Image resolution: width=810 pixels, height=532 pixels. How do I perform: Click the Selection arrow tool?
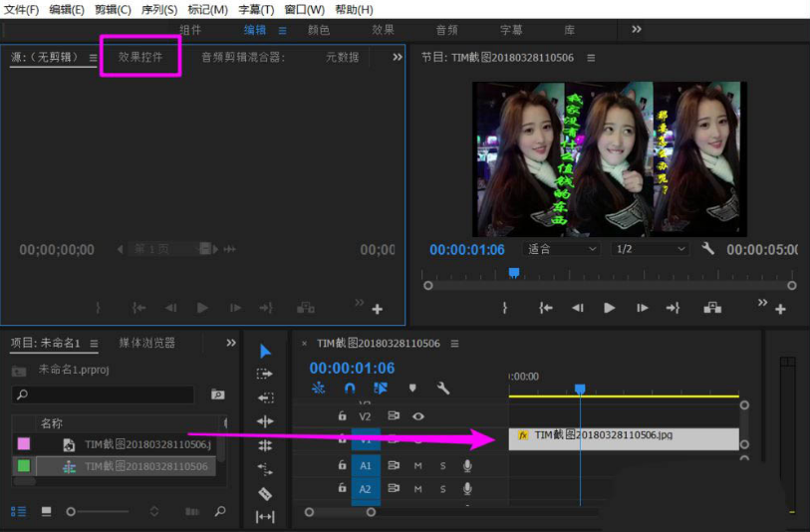tap(265, 351)
